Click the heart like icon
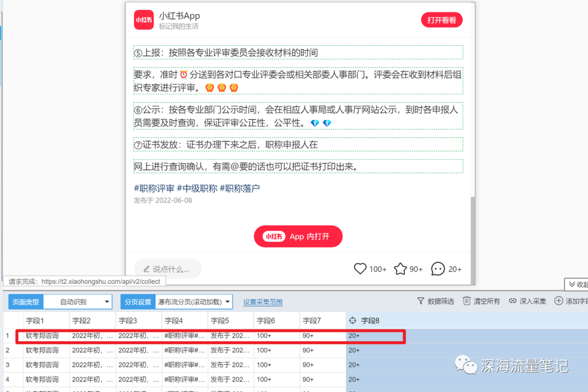Viewport: 588px width, 392px height. click(360, 268)
